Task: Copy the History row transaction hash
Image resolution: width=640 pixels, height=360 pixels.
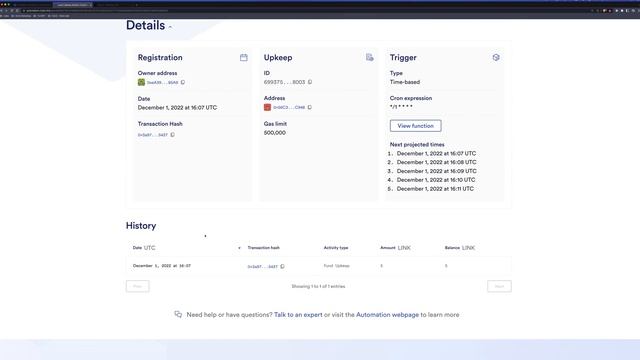Action: (282, 267)
